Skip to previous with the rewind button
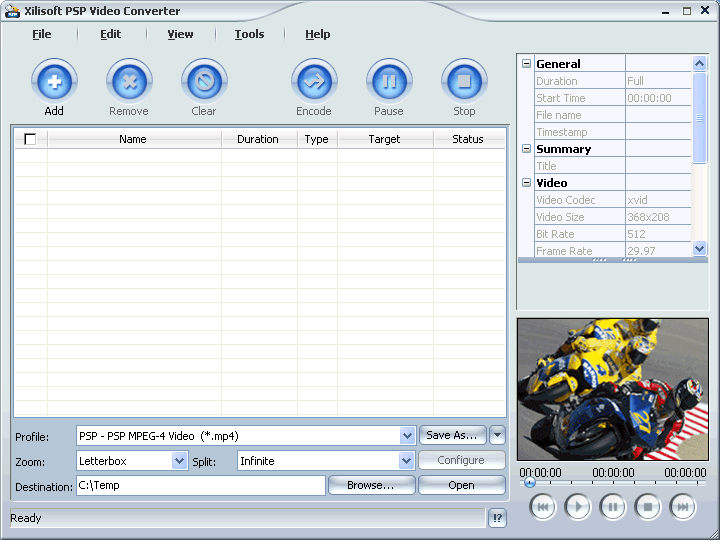The image size is (720, 540). (543, 507)
